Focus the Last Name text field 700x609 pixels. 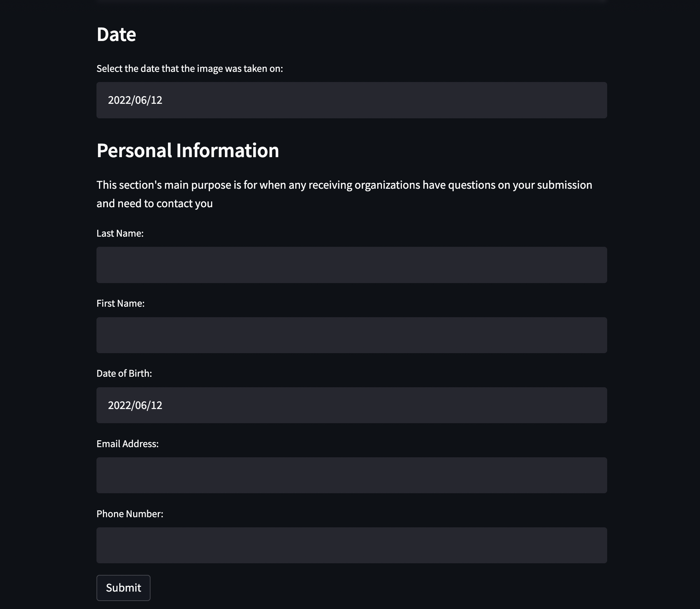point(351,265)
